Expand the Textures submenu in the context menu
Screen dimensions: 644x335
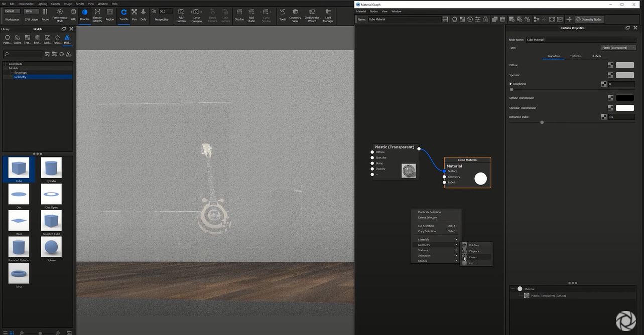coord(424,250)
